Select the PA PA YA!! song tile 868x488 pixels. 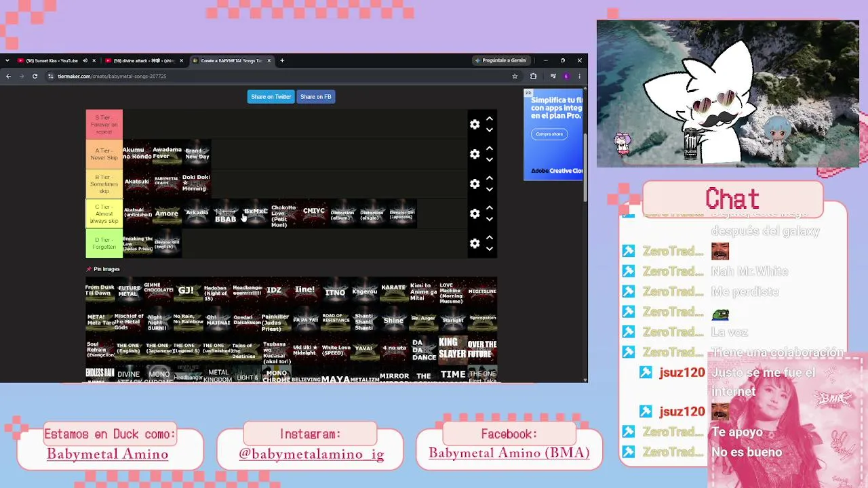point(305,320)
